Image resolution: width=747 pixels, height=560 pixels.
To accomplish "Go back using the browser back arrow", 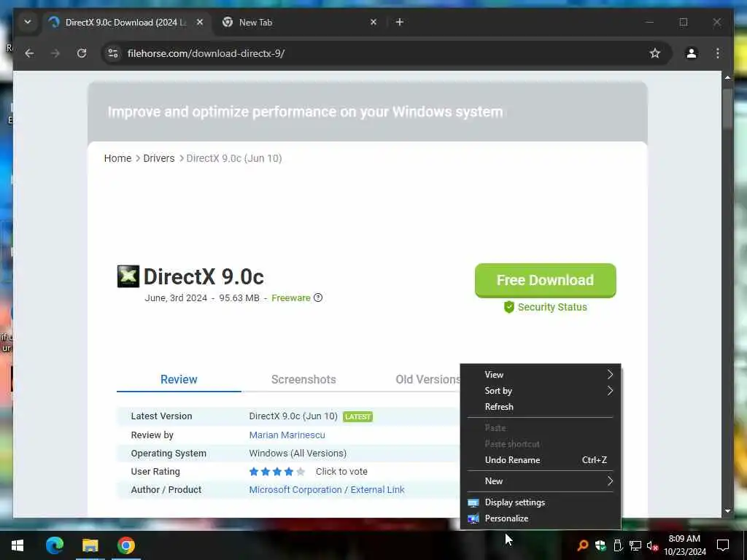I will (29, 53).
